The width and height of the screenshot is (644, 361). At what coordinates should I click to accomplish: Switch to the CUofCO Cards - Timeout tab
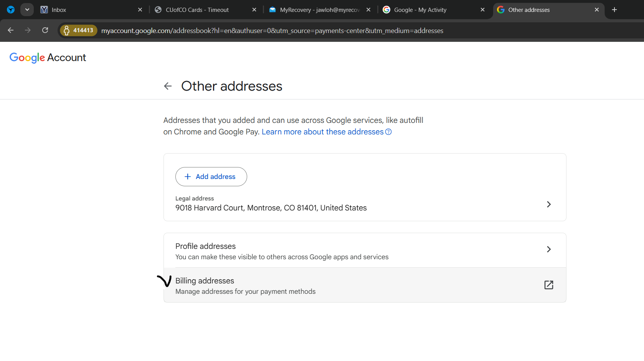[200, 10]
